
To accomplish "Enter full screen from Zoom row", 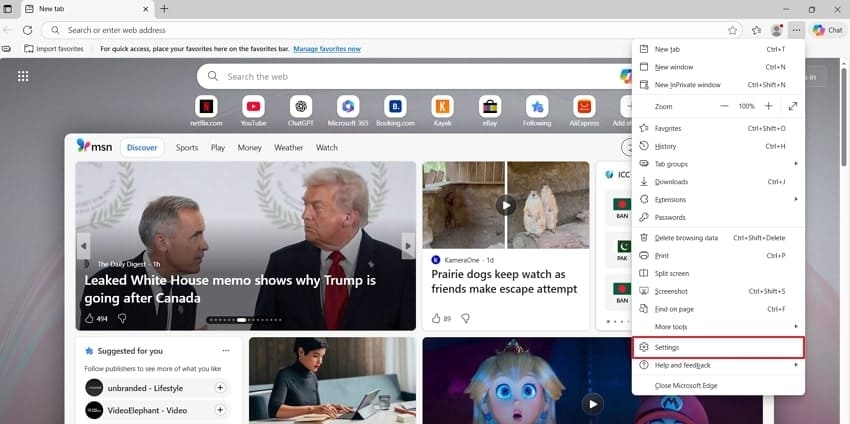I will [x=793, y=106].
